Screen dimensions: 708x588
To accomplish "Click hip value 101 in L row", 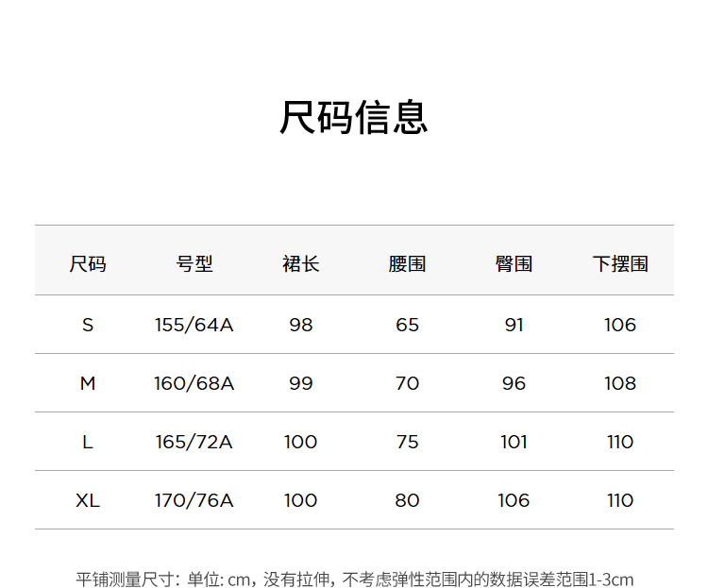I will 514,442.
